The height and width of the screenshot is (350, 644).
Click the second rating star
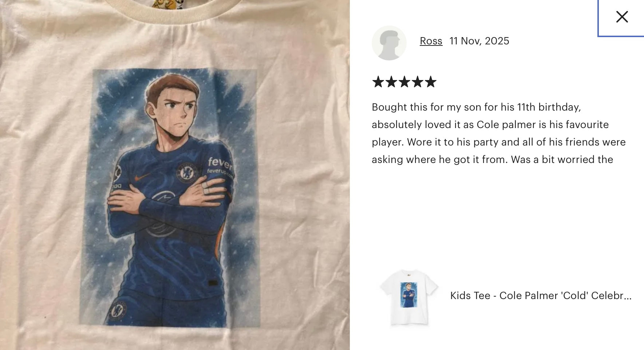[391, 82]
